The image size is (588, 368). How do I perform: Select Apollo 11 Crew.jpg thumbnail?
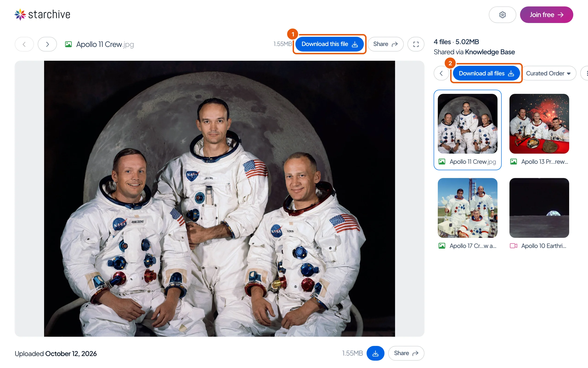[x=467, y=124]
